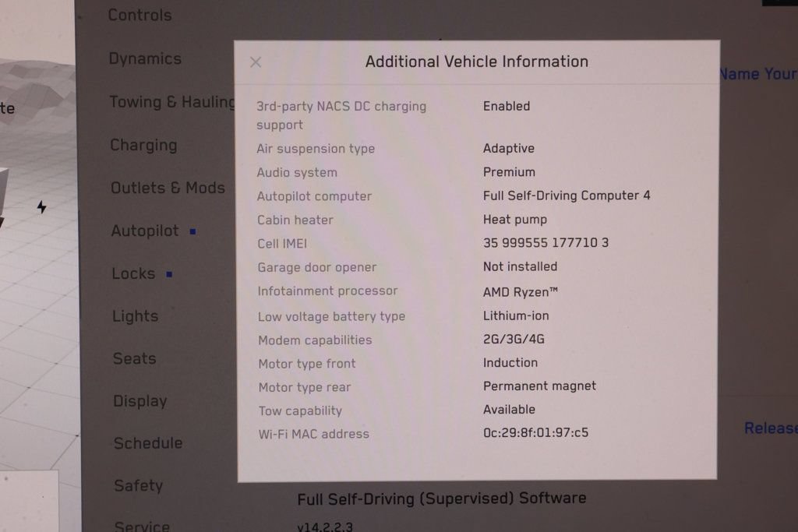
Task: Tap the Additional Vehicle Information title
Action: [x=477, y=62]
